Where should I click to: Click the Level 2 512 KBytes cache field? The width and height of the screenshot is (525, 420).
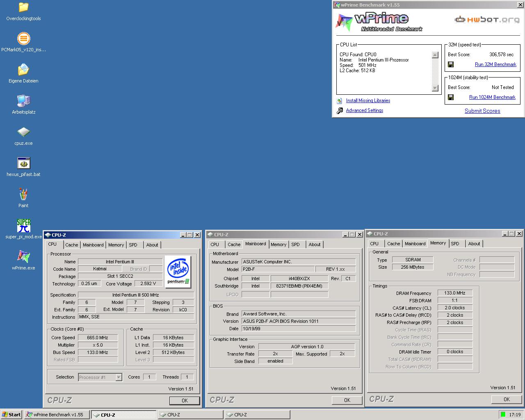(173, 352)
